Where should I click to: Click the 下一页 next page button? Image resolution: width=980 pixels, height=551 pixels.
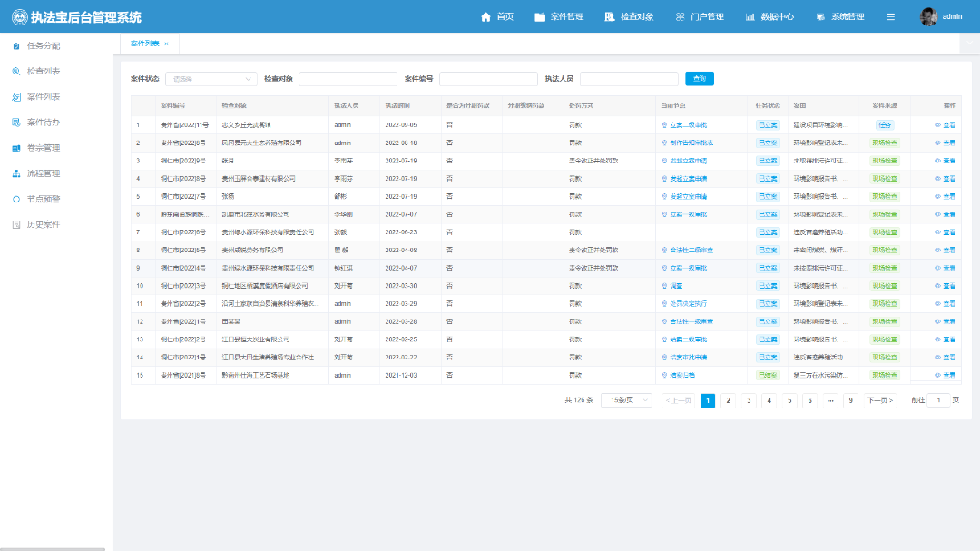[x=880, y=400]
